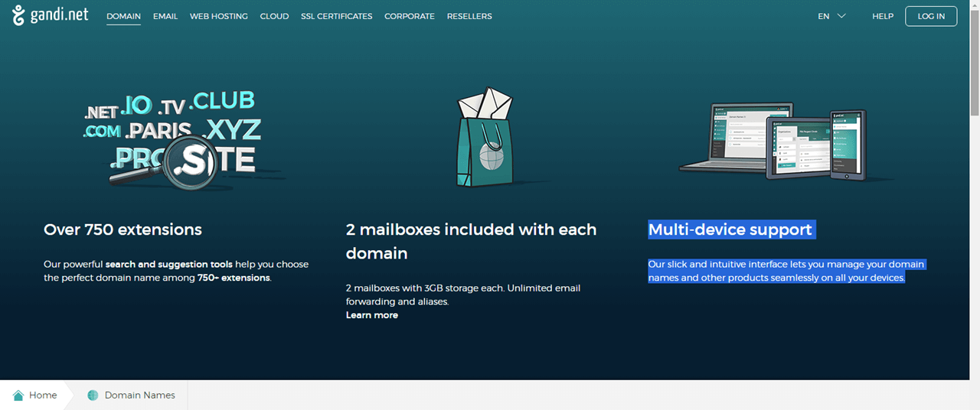This screenshot has width=980, height=410.
Task: Click the shopping bag with envelopes illustration
Action: tap(485, 138)
